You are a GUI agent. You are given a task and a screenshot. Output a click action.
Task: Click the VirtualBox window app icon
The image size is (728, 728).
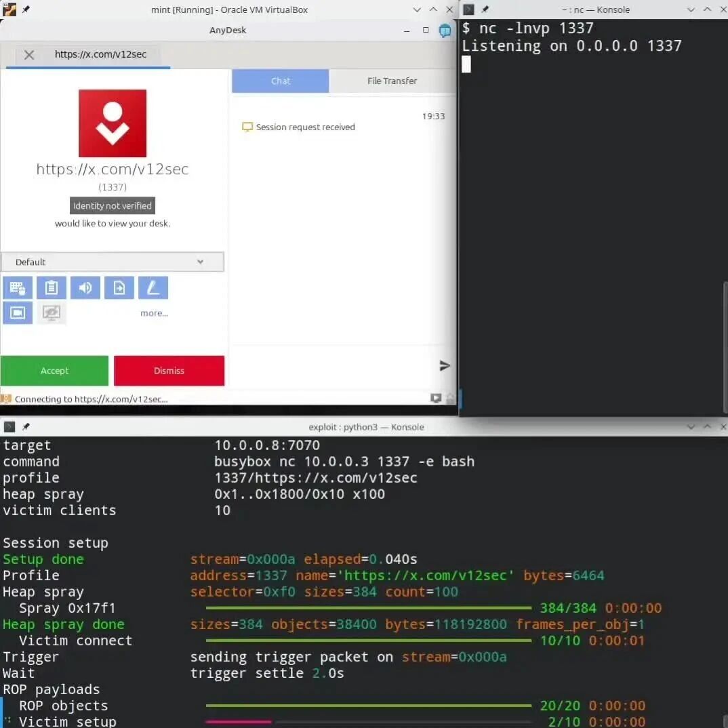pyautogui.click(x=9, y=9)
